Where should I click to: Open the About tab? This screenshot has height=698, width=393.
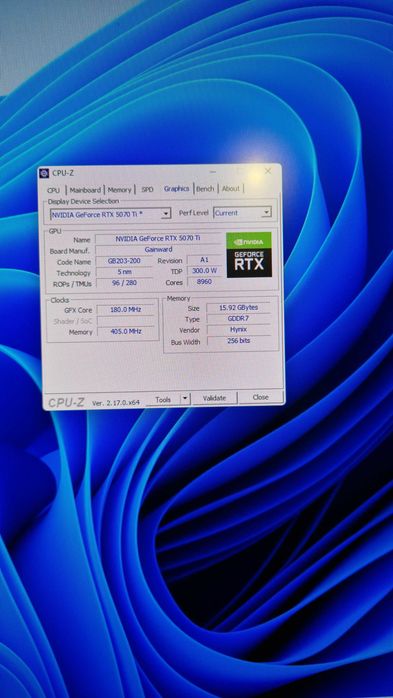click(231, 189)
